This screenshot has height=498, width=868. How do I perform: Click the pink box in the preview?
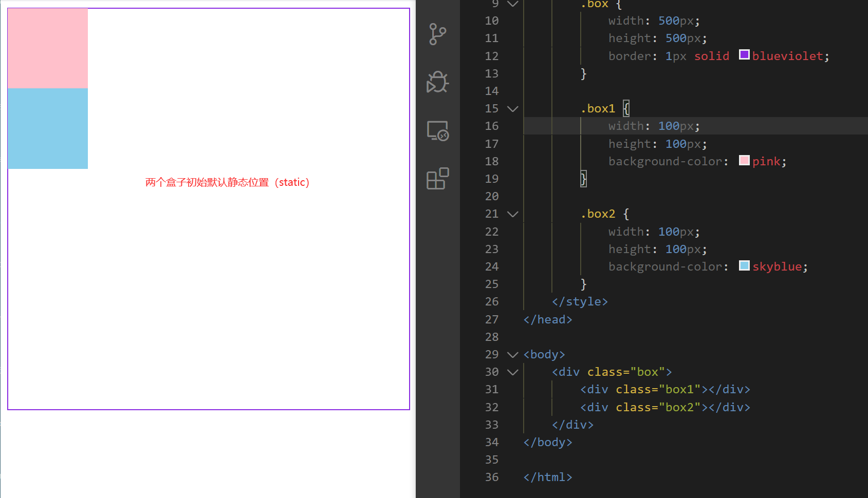click(48, 48)
